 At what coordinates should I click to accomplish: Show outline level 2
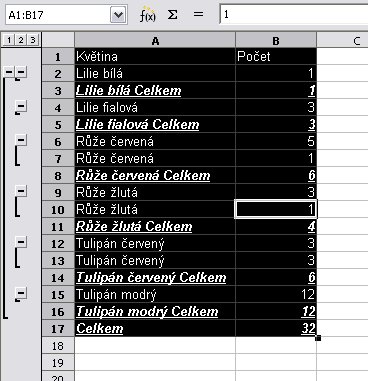coord(21,40)
